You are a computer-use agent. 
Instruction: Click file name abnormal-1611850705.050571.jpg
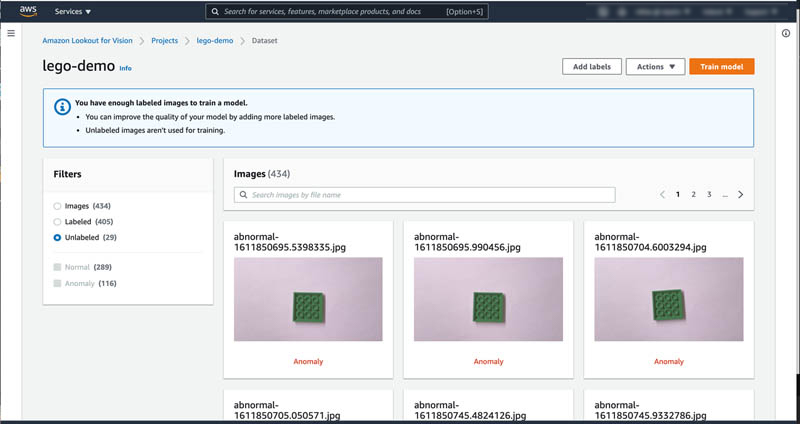[287, 411]
